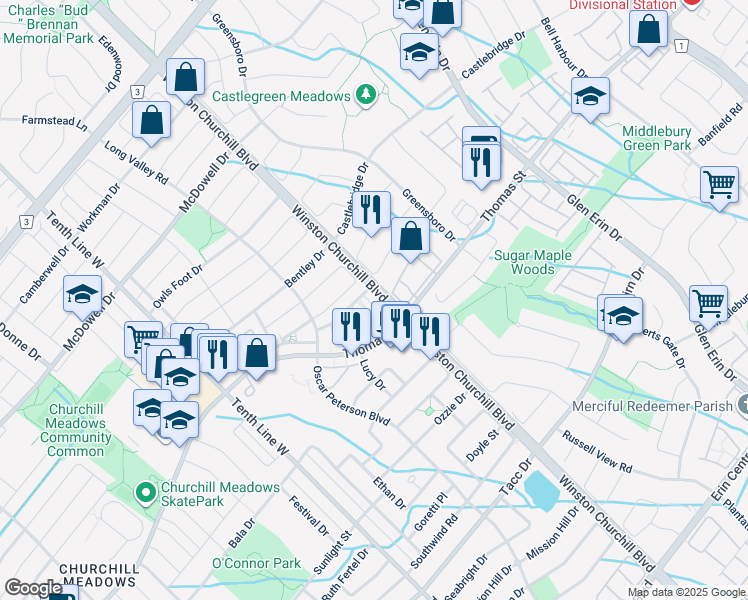Open the school marker near Glen Erin Dr
This screenshot has width=748, height=600.
(623, 317)
